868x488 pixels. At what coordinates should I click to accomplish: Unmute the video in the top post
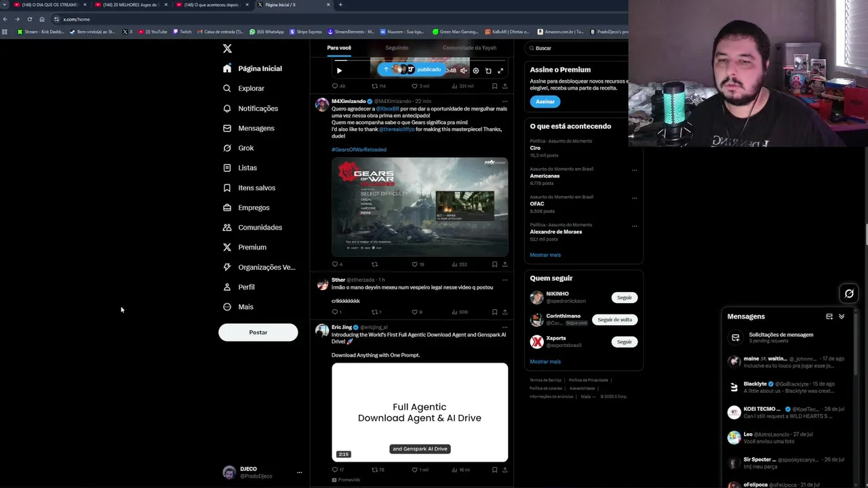click(464, 70)
